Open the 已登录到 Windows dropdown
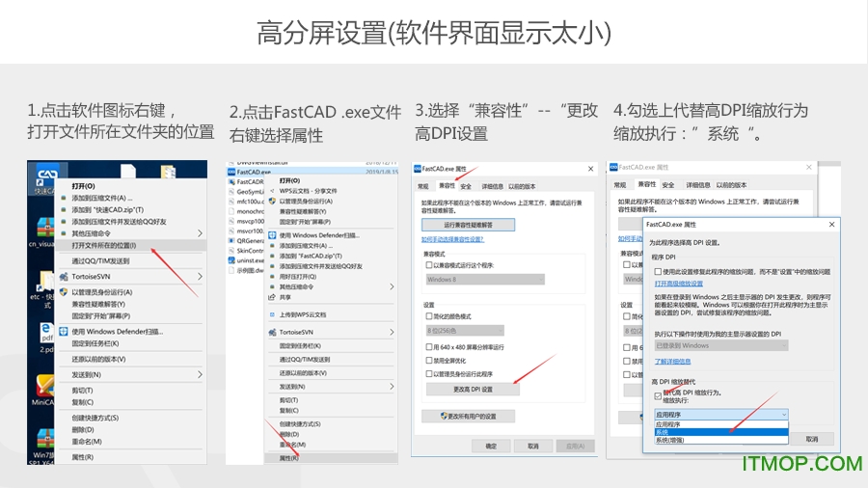Image resolution: width=868 pixels, height=488 pixels. point(720,345)
